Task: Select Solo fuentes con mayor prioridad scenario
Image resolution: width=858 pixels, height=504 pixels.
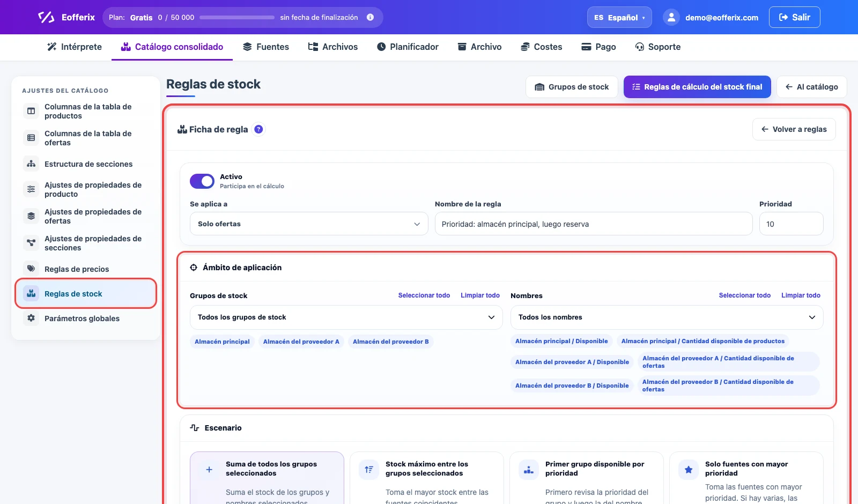Action: pyautogui.click(x=746, y=478)
